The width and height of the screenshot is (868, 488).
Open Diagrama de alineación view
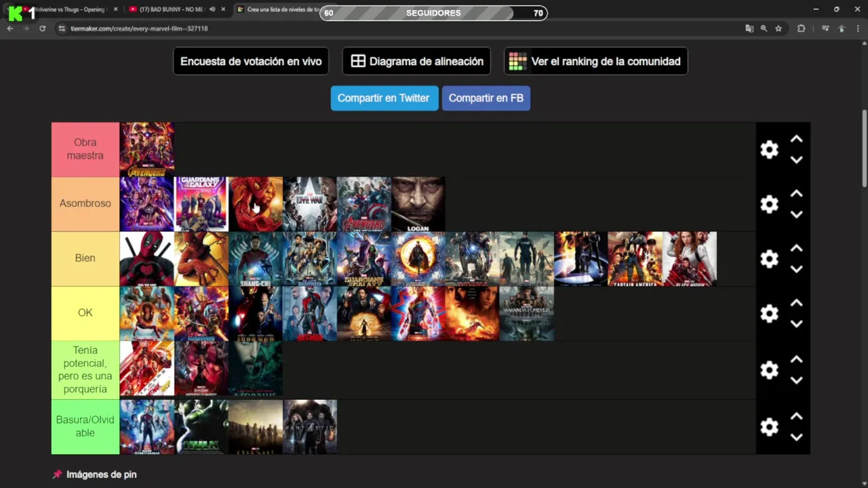point(416,61)
